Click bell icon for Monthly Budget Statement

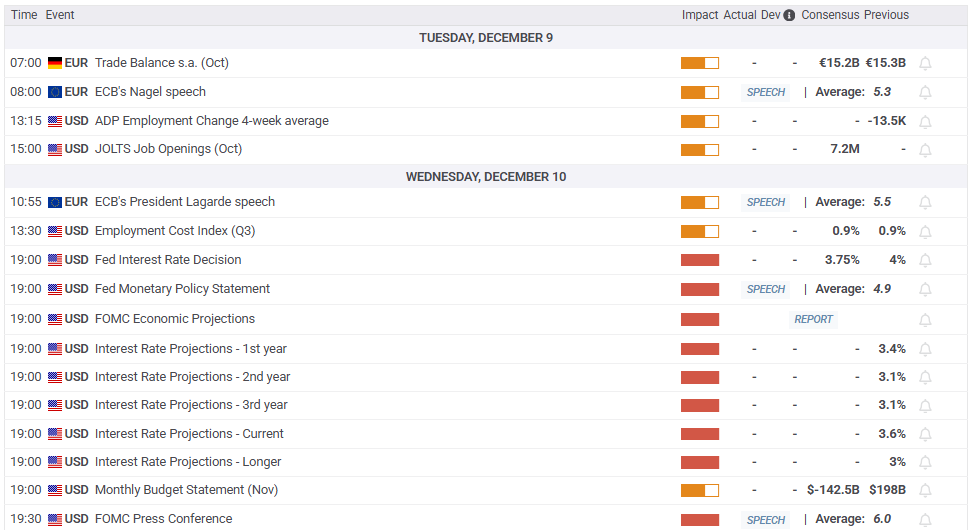(x=925, y=491)
